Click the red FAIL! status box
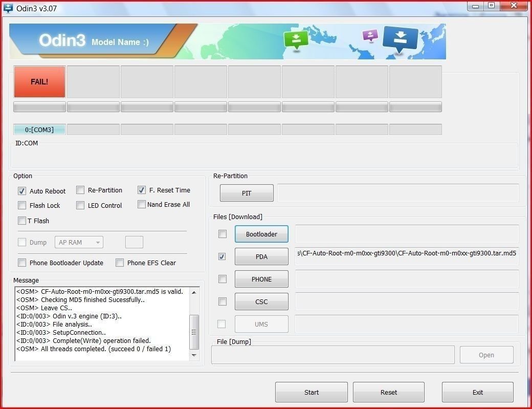 click(x=39, y=82)
